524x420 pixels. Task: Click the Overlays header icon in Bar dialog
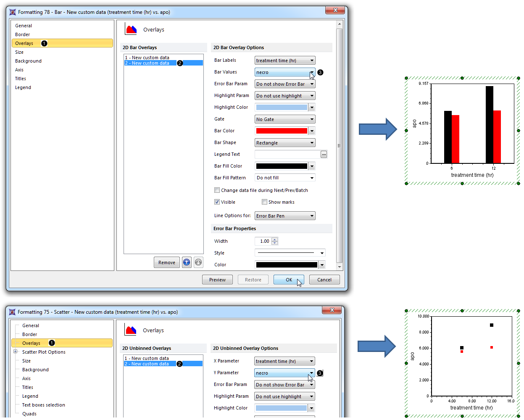[x=131, y=29]
